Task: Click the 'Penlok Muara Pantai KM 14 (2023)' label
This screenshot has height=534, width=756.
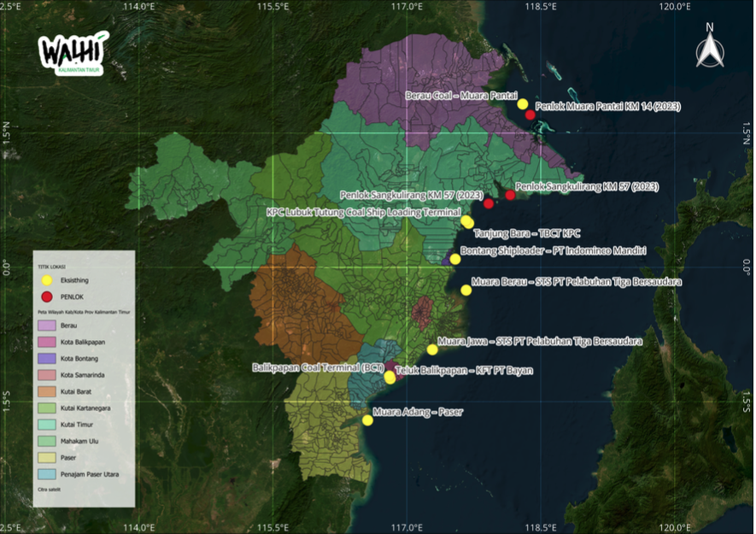Action: pos(608,106)
